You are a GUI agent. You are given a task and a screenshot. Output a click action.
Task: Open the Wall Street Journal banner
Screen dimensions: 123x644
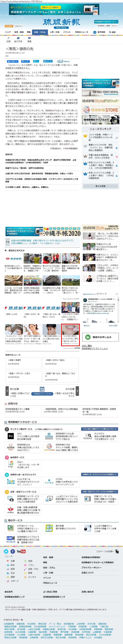tap(100, 93)
